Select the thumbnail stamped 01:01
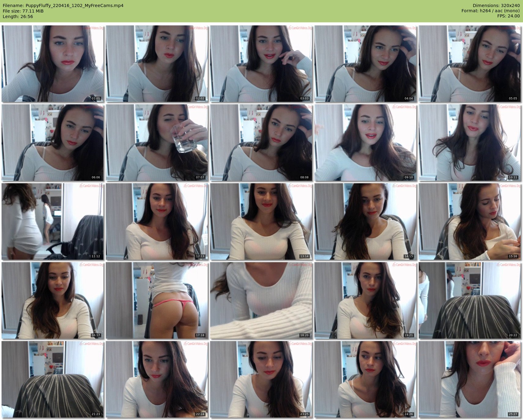The height and width of the screenshot is (420, 523). click(x=53, y=64)
